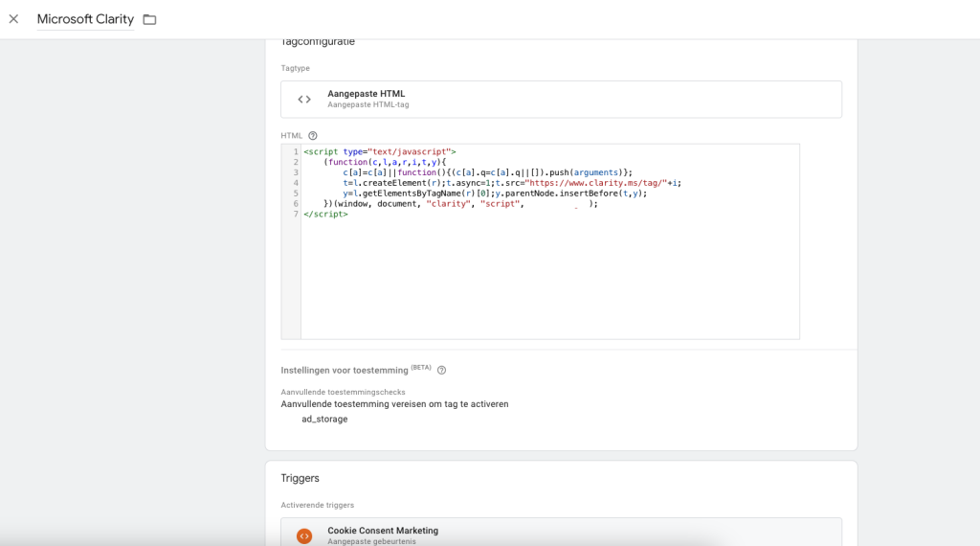Close the Microsoft Clarity tag editor
This screenshot has height=546, width=980.
(x=13, y=19)
